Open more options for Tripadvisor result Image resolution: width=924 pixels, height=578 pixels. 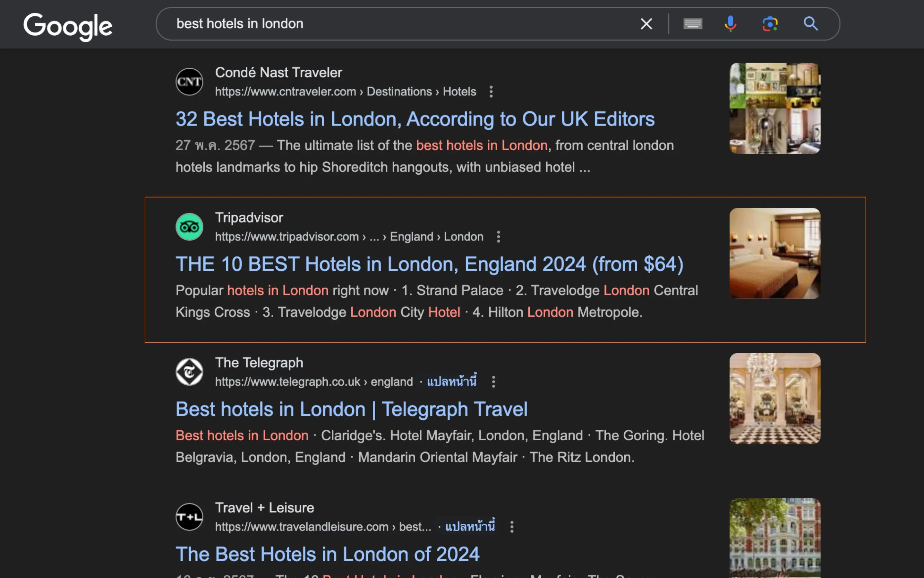[498, 237]
